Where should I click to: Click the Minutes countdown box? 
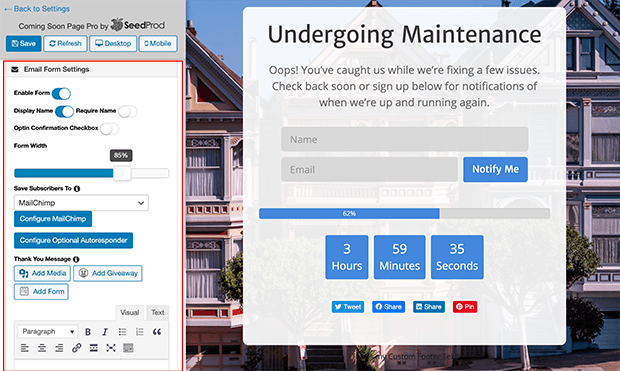[400, 257]
